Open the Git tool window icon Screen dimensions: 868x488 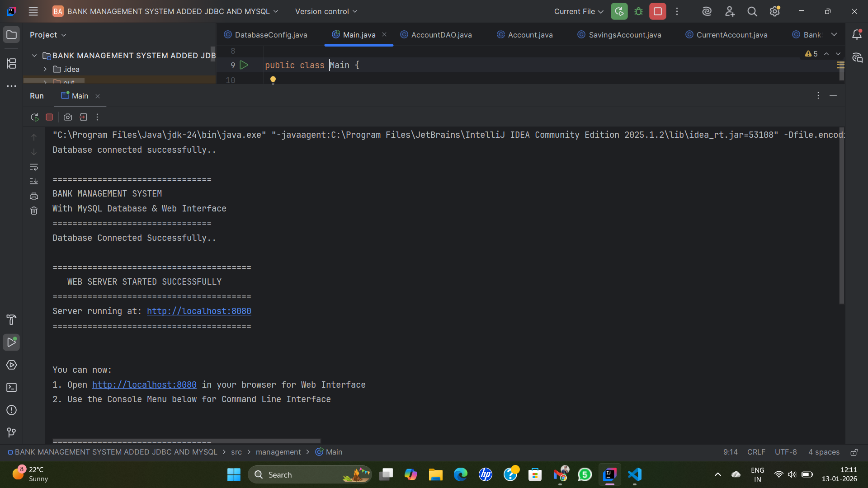coord(12,432)
